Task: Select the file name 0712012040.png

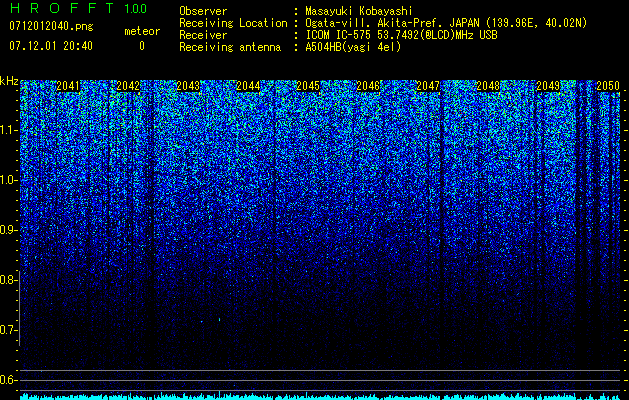Action: (51, 27)
